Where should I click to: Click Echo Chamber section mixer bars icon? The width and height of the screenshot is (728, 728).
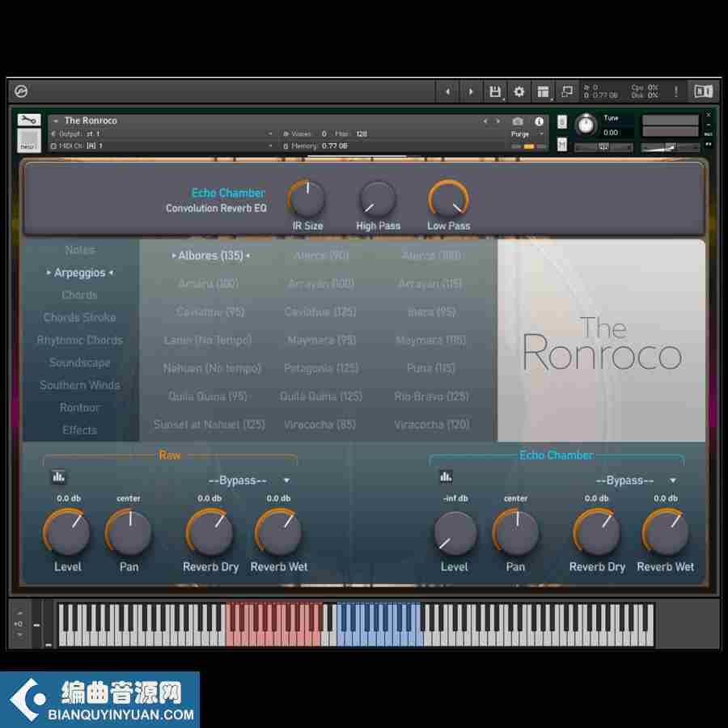click(x=446, y=476)
